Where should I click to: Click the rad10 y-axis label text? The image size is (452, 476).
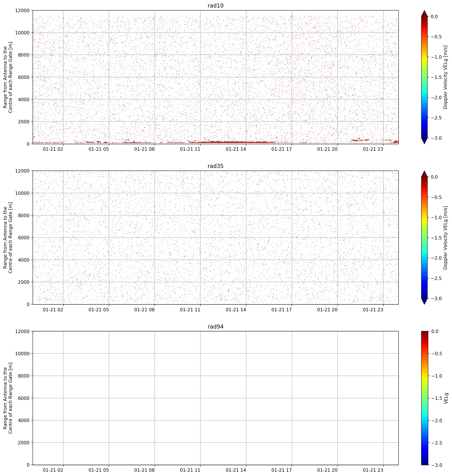8,77
